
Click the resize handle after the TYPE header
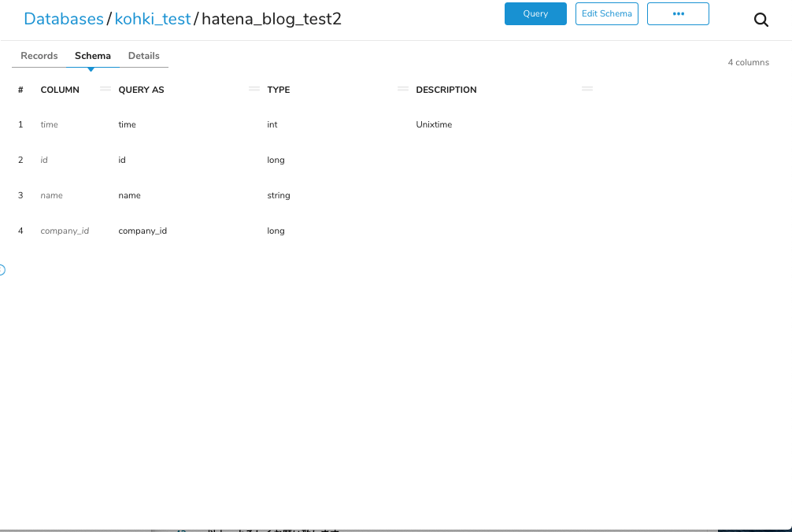(x=403, y=89)
